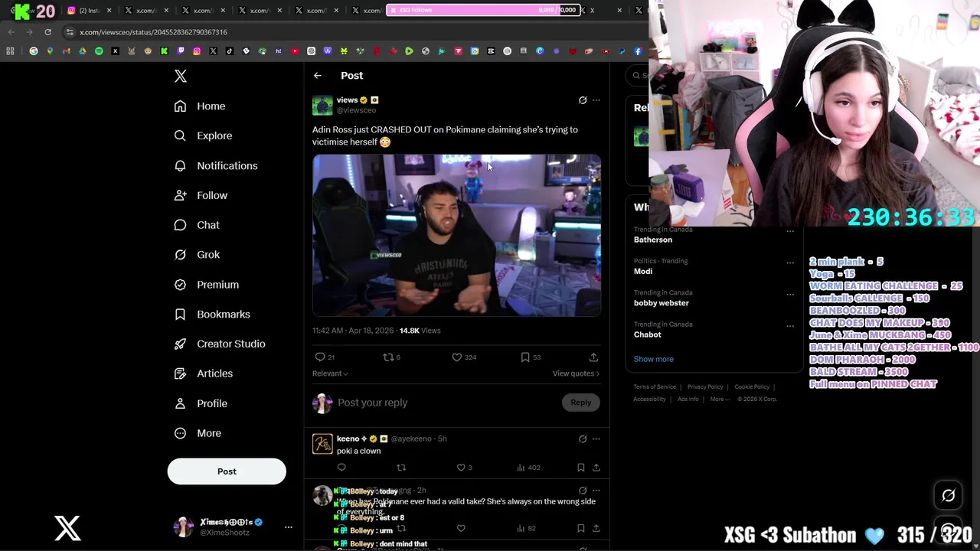This screenshot has width=980, height=551.
Task: Open View quotes link
Action: pos(576,373)
